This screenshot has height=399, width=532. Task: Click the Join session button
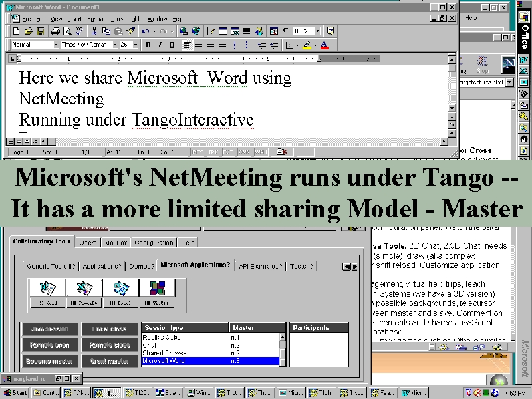(x=50, y=329)
